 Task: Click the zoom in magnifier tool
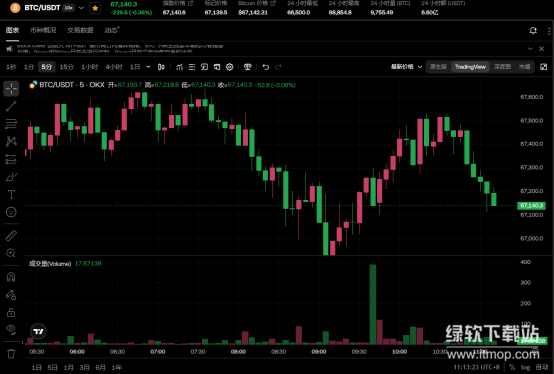click(x=11, y=253)
